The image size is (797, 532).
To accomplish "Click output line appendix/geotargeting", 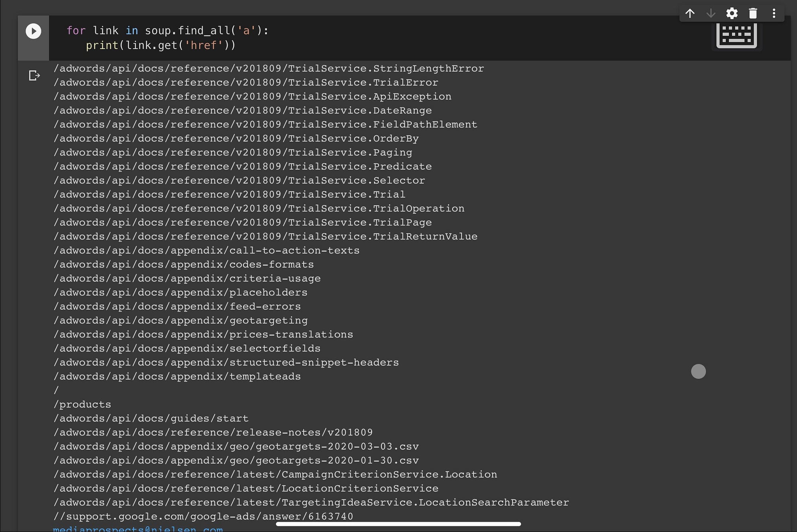I will tap(181, 320).
